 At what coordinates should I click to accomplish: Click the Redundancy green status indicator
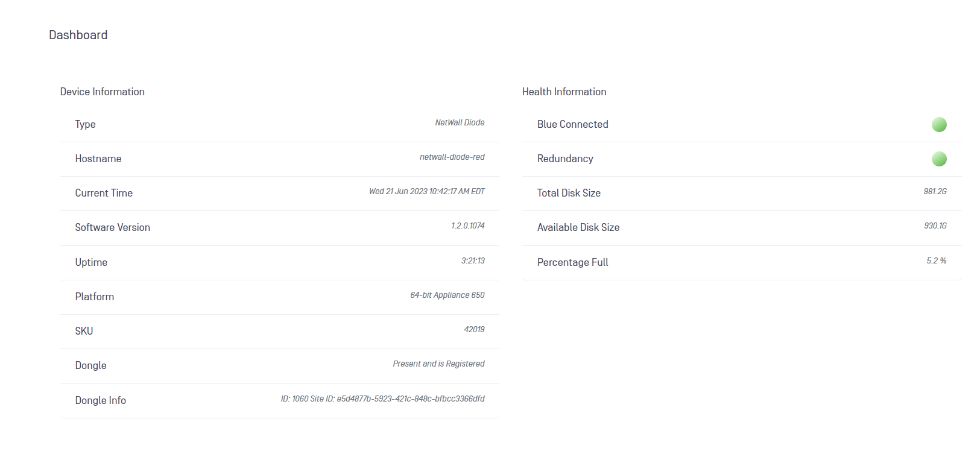click(939, 159)
